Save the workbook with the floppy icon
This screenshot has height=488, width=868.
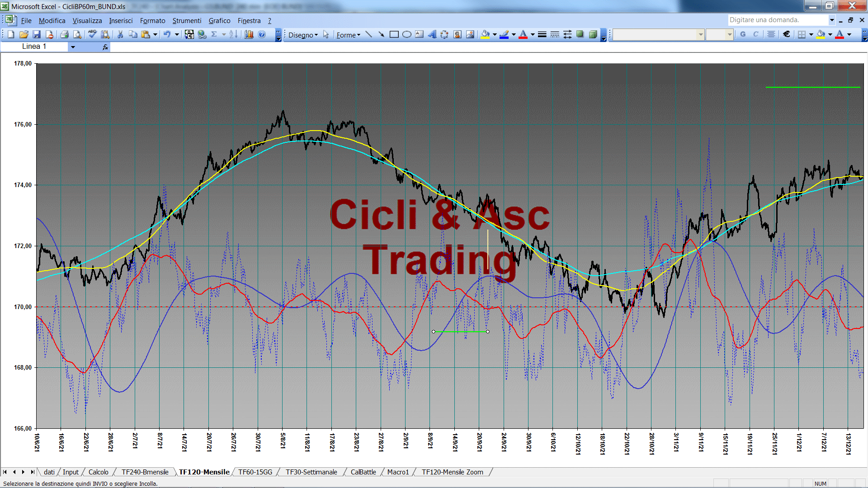(37, 34)
